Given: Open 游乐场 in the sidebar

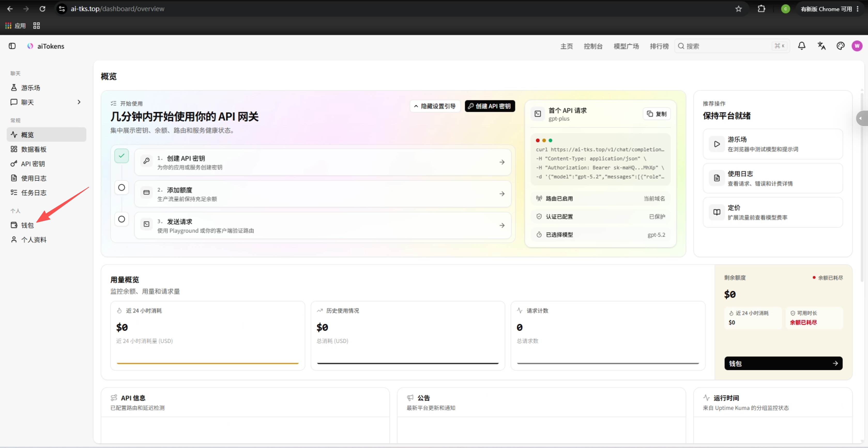Looking at the screenshot, I should pos(47,88).
